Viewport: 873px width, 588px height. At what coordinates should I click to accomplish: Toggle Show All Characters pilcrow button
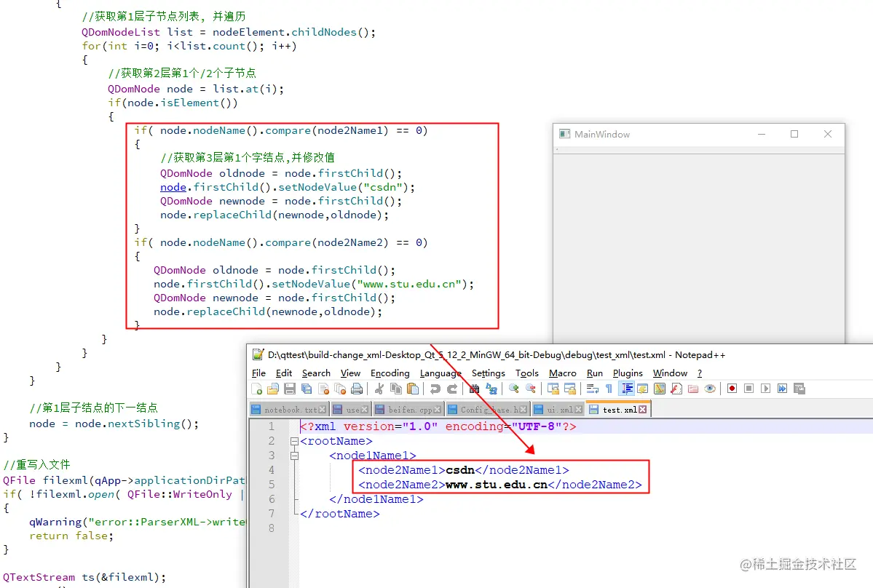click(x=609, y=389)
